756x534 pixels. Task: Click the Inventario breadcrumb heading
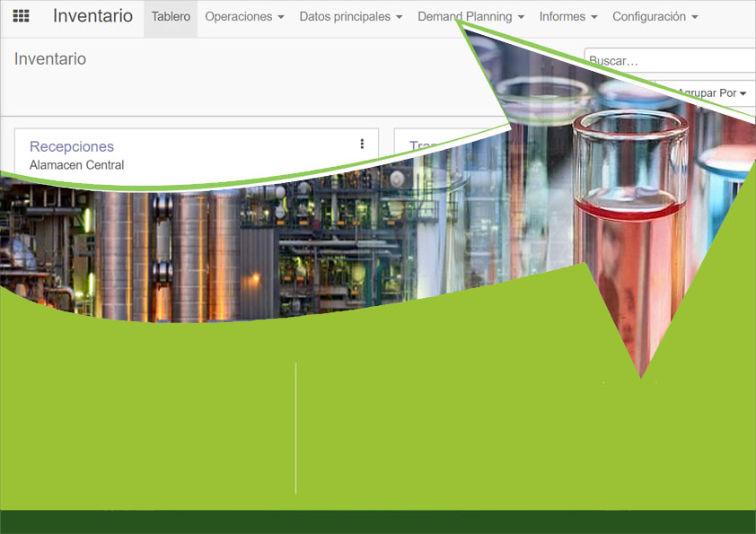50,59
